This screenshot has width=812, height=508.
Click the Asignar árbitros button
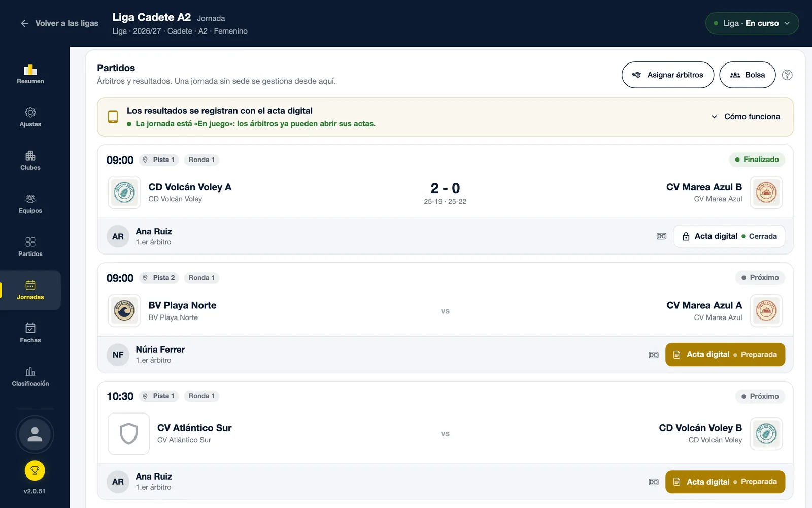(668, 75)
